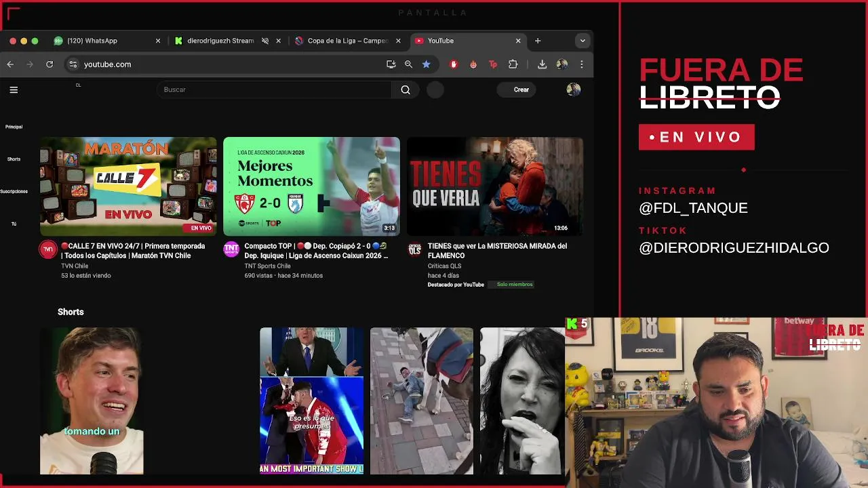Screen dimensions: 868x488
Task: Click the TNT Sports Chile channel name
Action: (267, 266)
